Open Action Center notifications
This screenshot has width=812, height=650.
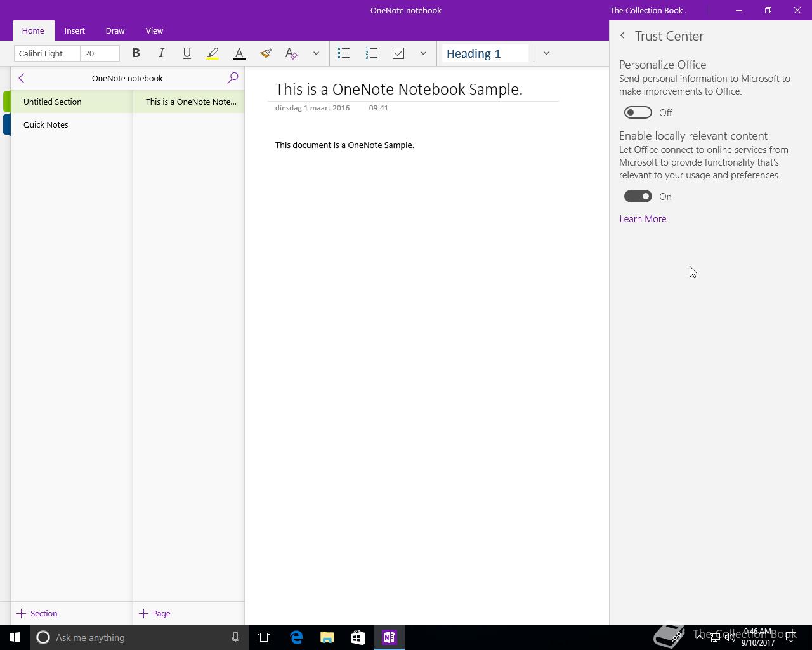791,637
